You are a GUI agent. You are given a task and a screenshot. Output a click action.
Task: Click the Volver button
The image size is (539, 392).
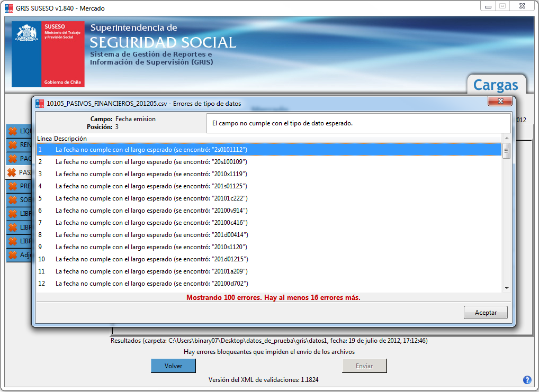pyautogui.click(x=173, y=366)
